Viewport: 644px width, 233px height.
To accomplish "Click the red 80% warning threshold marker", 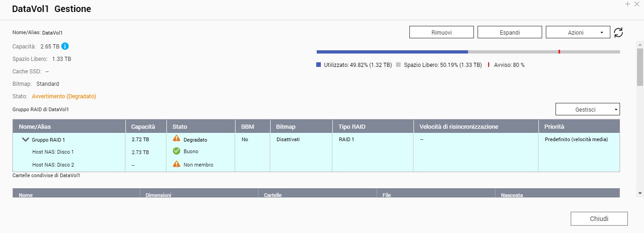I will [559, 52].
